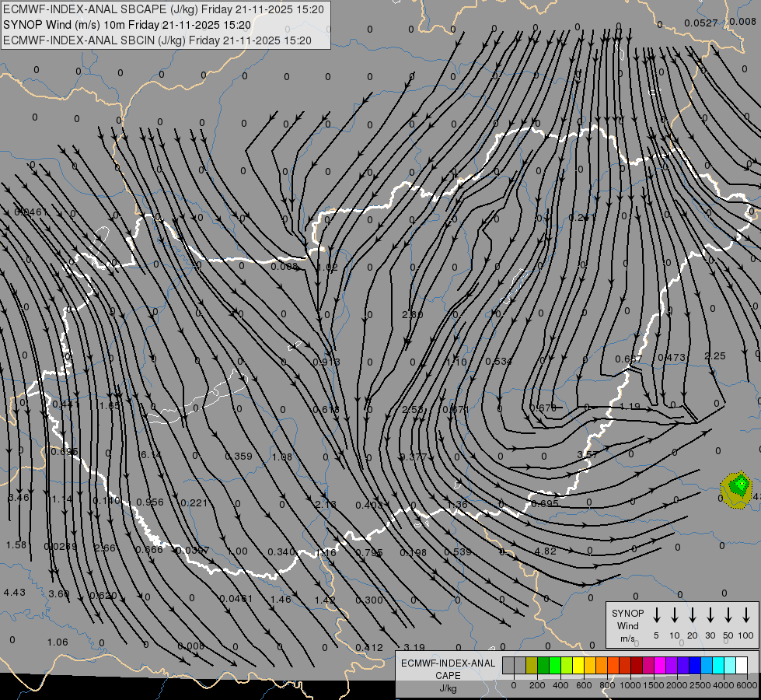Select the yellow CAPE legend swatch
The height and width of the screenshot is (700, 761).
coord(578,666)
